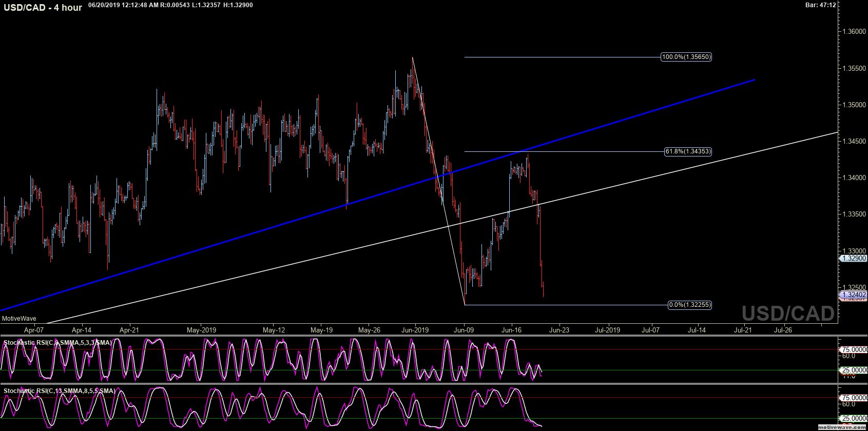Click the 06/20/2019 12:12:48 AM timestamp

click(x=123, y=5)
